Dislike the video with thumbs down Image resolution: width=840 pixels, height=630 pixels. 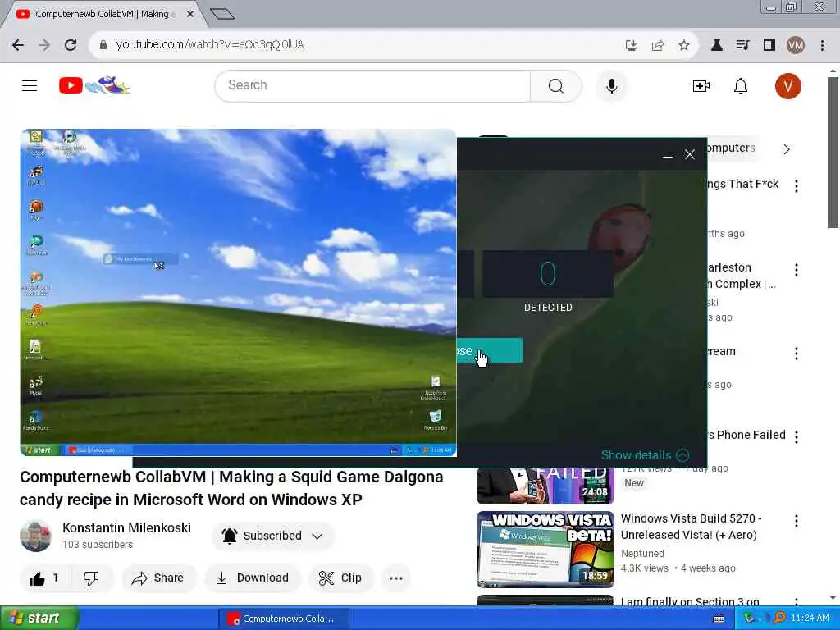[91, 578]
